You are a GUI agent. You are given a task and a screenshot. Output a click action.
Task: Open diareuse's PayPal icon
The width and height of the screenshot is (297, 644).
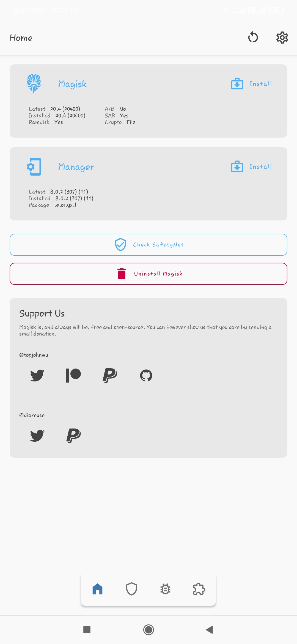coord(73,435)
